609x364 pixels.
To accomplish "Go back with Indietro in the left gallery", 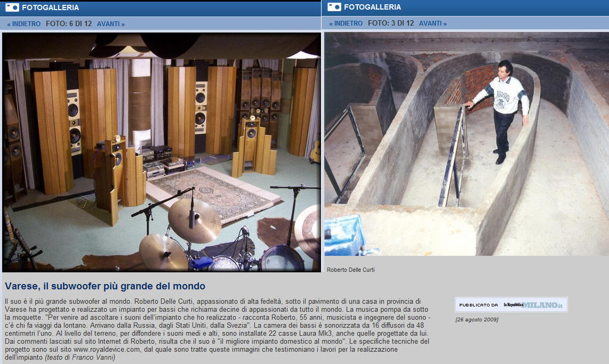I will pos(24,24).
